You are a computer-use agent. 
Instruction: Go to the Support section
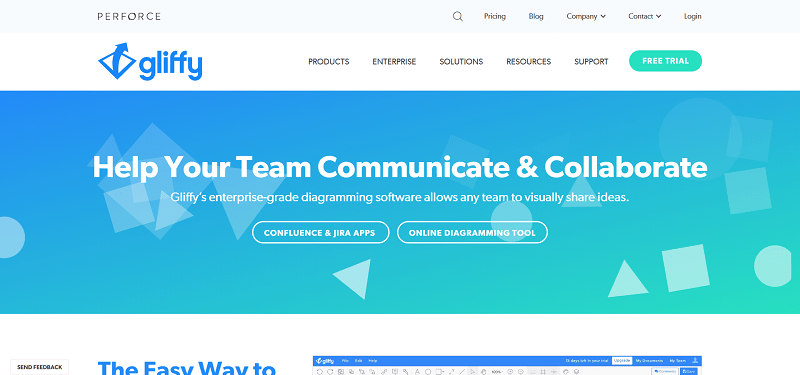click(591, 62)
